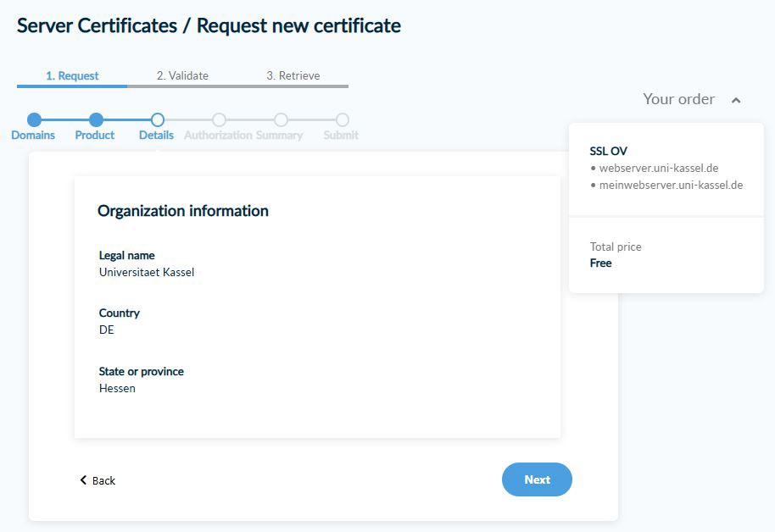The height and width of the screenshot is (532, 775).
Task: Switch to the 2. Validate tab
Action: tap(182, 75)
